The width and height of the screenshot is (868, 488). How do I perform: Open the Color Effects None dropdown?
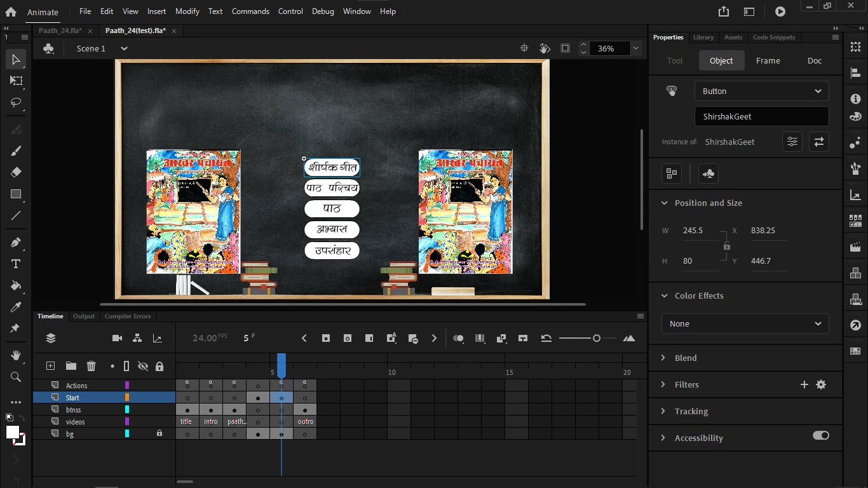coord(745,323)
